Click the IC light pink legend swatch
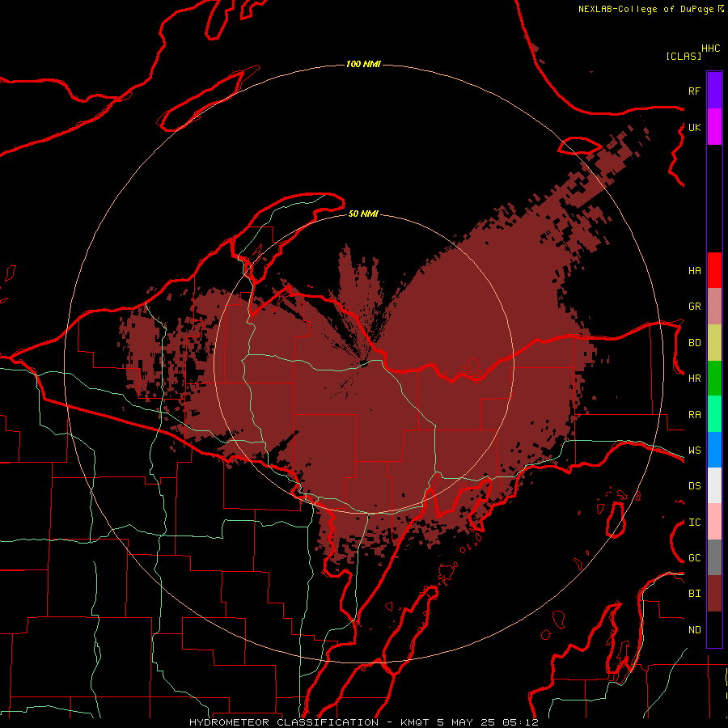Screen dimensions: 728x728 click(714, 522)
